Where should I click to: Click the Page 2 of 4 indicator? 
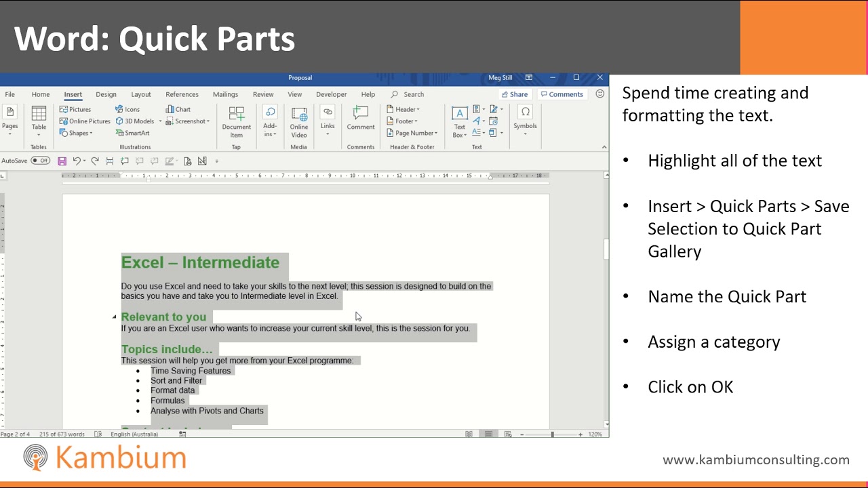16,434
